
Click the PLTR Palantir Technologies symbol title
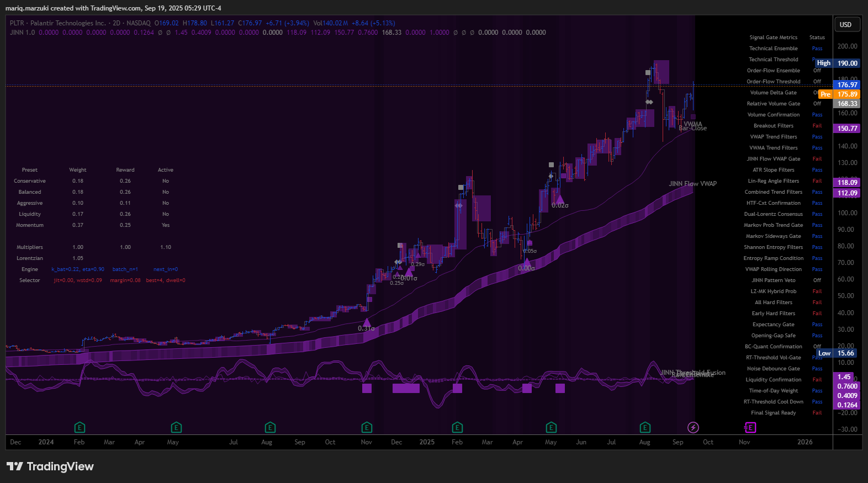click(57, 23)
